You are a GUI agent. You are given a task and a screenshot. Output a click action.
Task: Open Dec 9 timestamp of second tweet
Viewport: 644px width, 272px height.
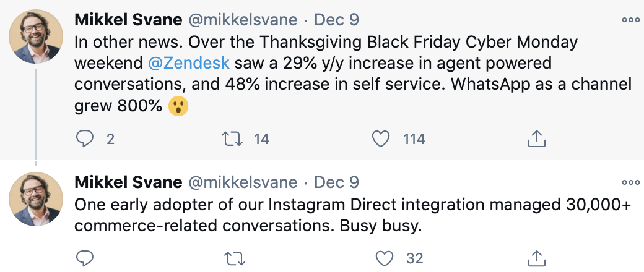point(336,183)
